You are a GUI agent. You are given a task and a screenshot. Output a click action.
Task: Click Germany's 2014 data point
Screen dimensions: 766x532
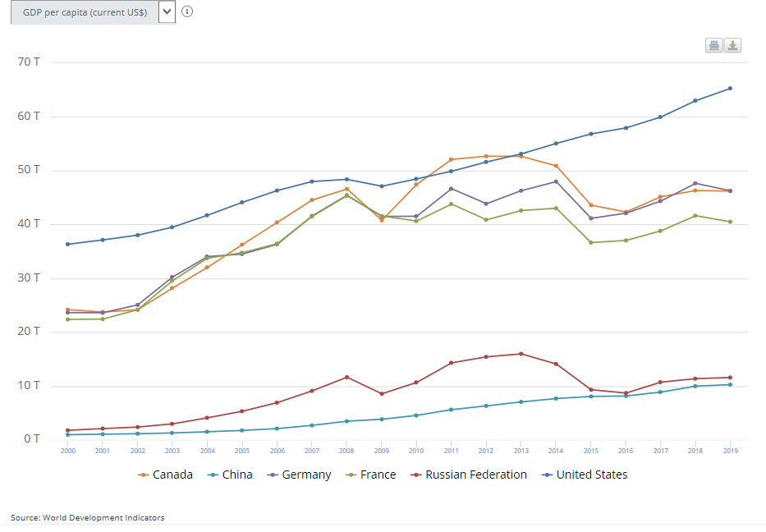(556, 181)
